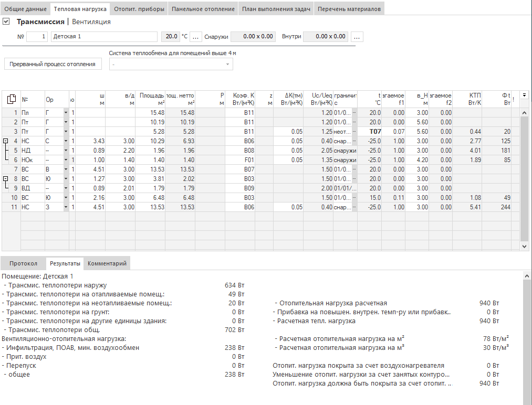Click the КТП column header
This screenshot has height=405, width=532.
[467, 99]
